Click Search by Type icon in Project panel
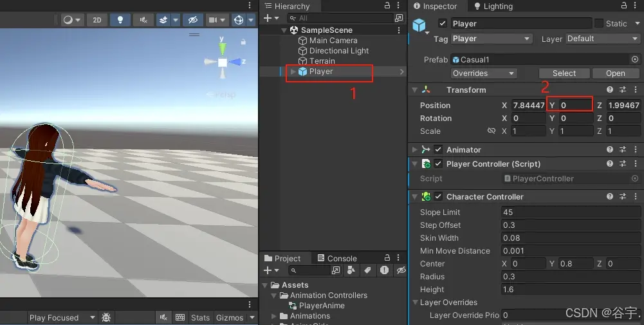This screenshot has height=325, width=644. [x=351, y=270]
